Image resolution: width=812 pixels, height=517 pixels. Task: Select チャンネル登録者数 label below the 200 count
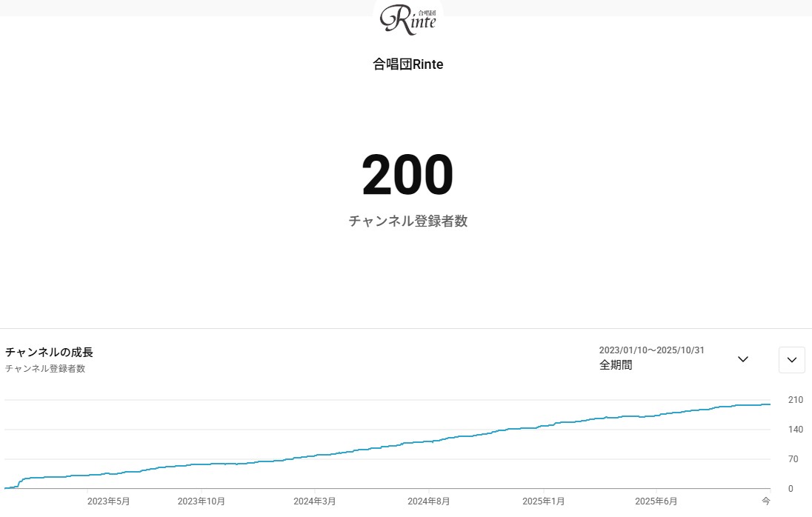(408, 221)
